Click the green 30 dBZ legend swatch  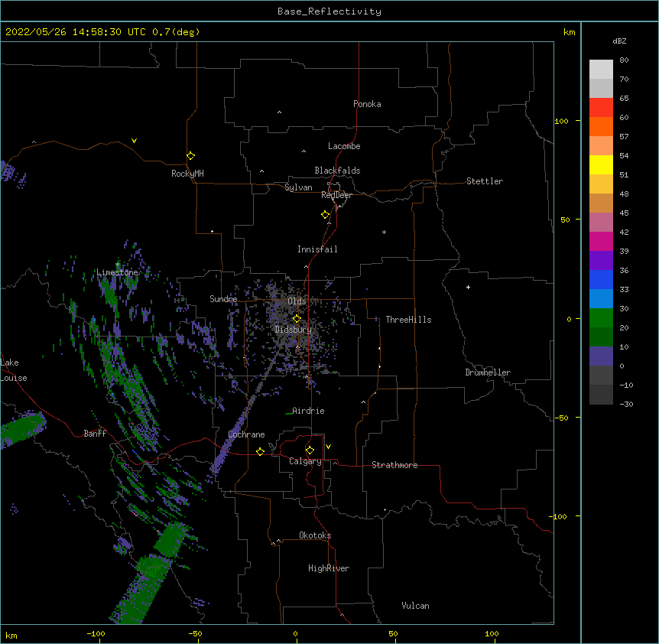pos(601,318)
